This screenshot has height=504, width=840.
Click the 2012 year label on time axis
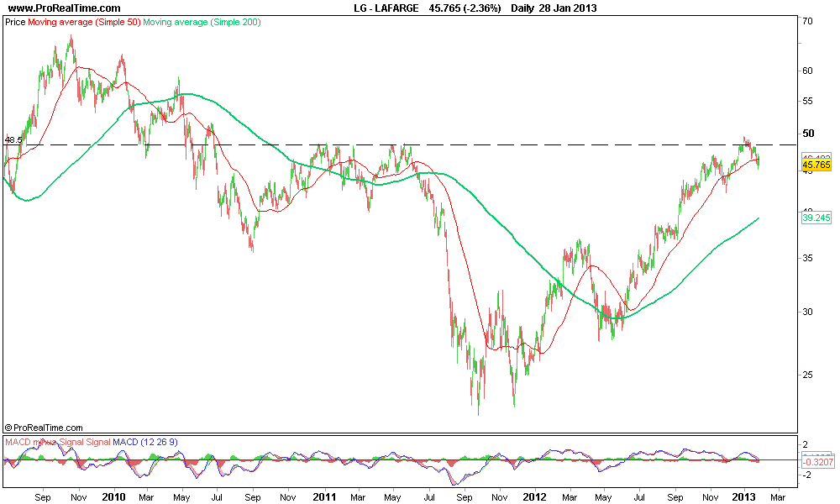click(x=535, y=497)
